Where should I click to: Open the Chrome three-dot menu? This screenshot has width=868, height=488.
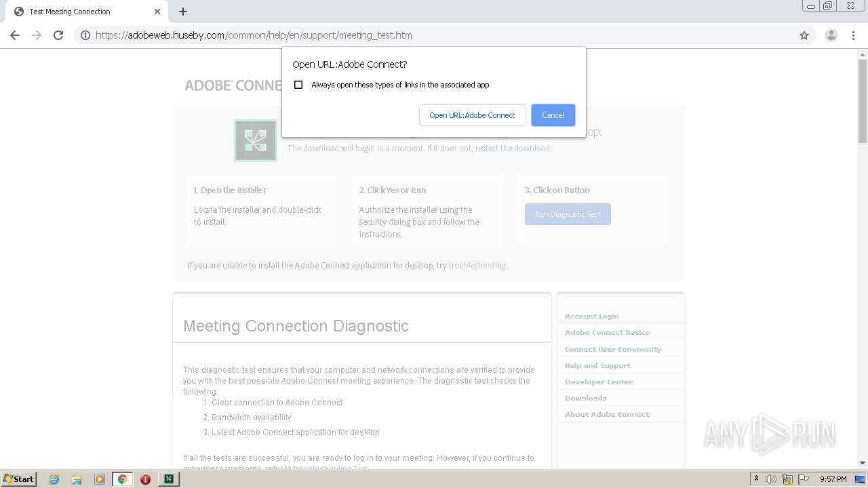click(x=853, y=35)
